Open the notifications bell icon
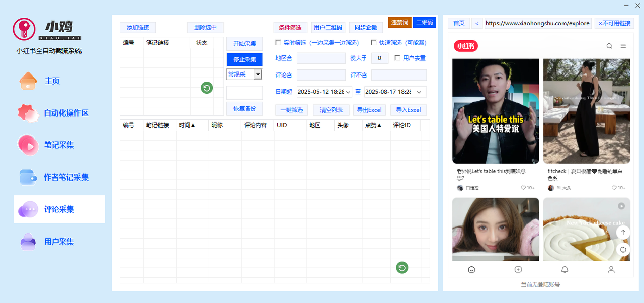 click(565, 269)
